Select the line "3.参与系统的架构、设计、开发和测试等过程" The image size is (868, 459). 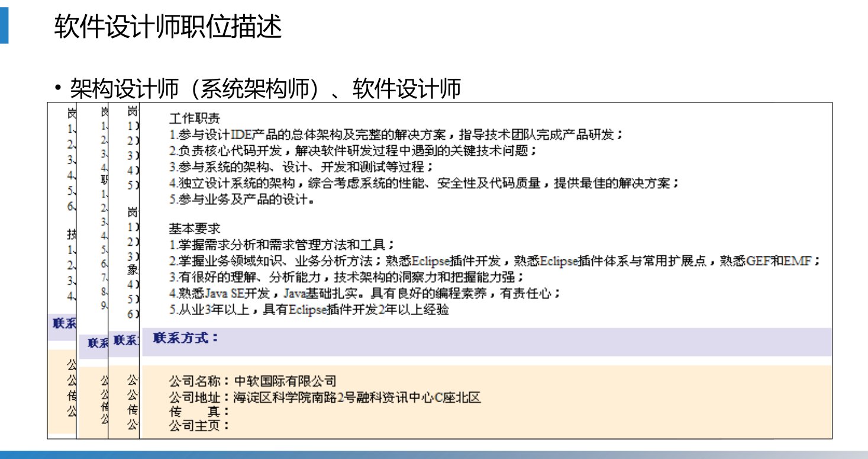pyautogui.click(x=302, y=167)
